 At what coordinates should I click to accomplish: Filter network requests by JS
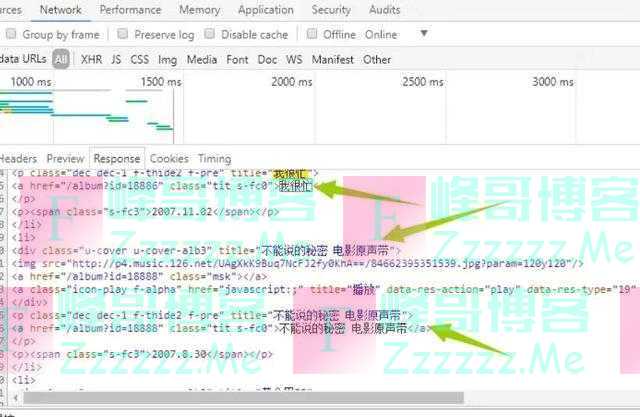pyautogui.click(x=116, y=60)
